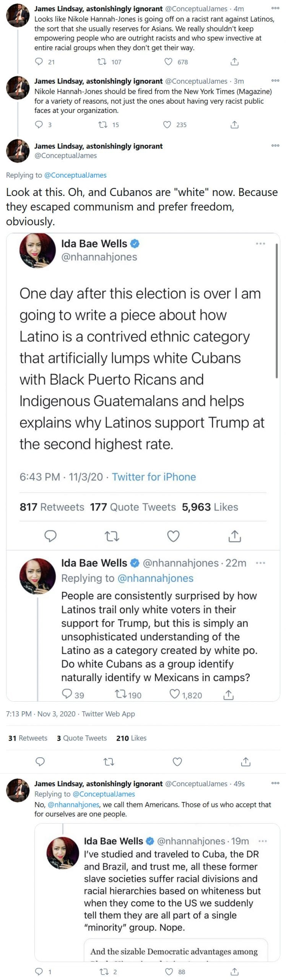Screen dimensions: 286x980
Task: Like the tweet posted at 7:13 PM
Action: coord(177,762)
